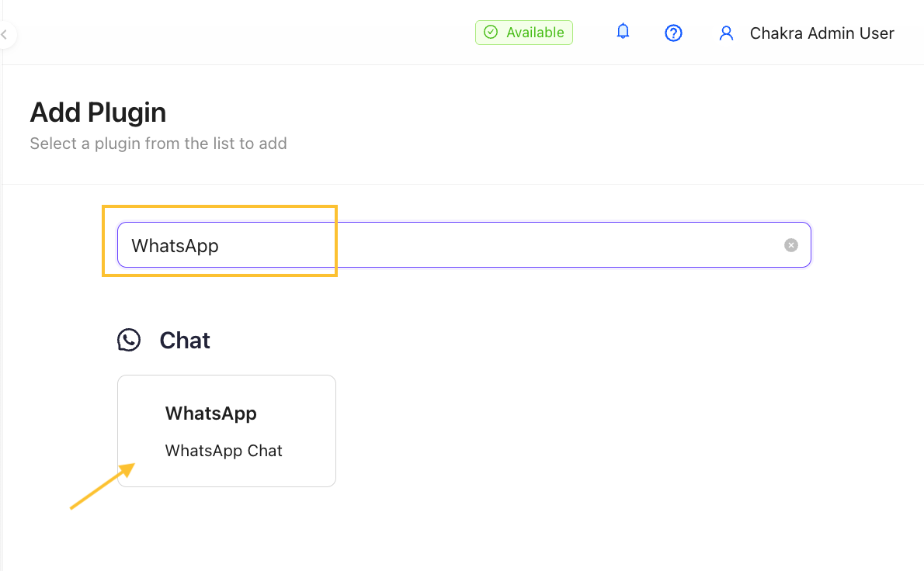Click the help question mark icon
This screenshot has width=924, height=571.
coord(673,33)
